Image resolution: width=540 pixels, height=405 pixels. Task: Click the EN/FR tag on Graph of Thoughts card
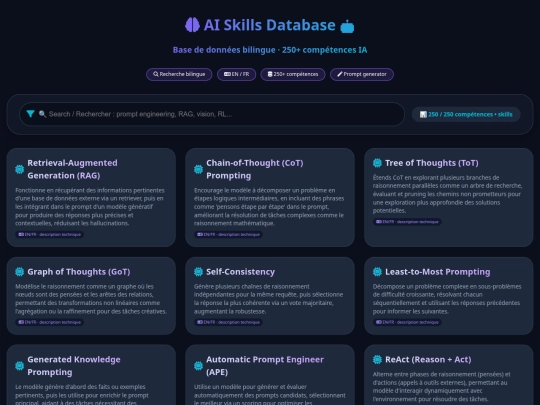[50, 322]
